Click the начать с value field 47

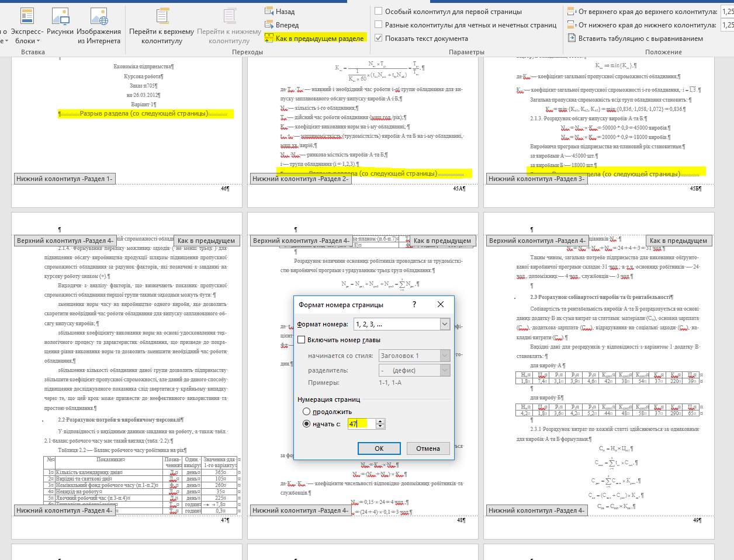362,424
